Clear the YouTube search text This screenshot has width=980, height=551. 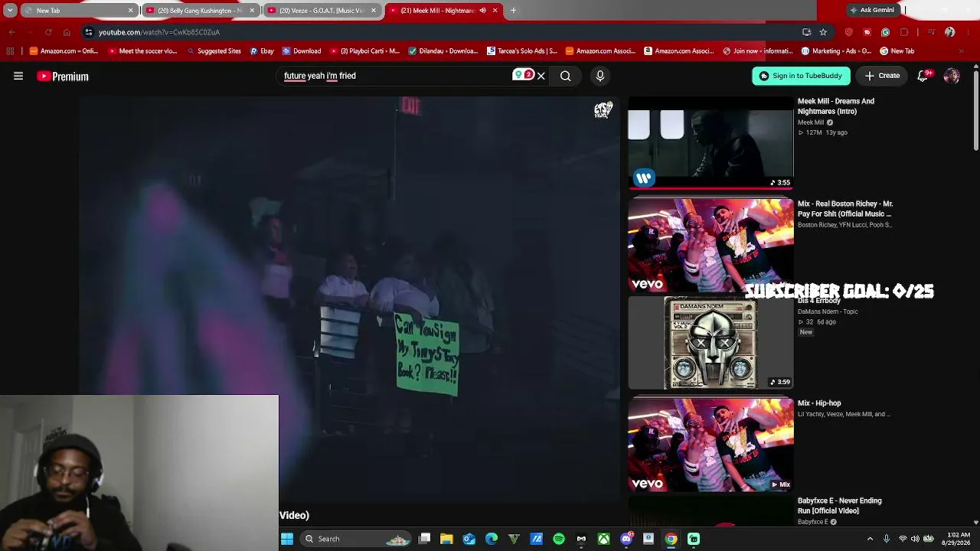[541, 76]
